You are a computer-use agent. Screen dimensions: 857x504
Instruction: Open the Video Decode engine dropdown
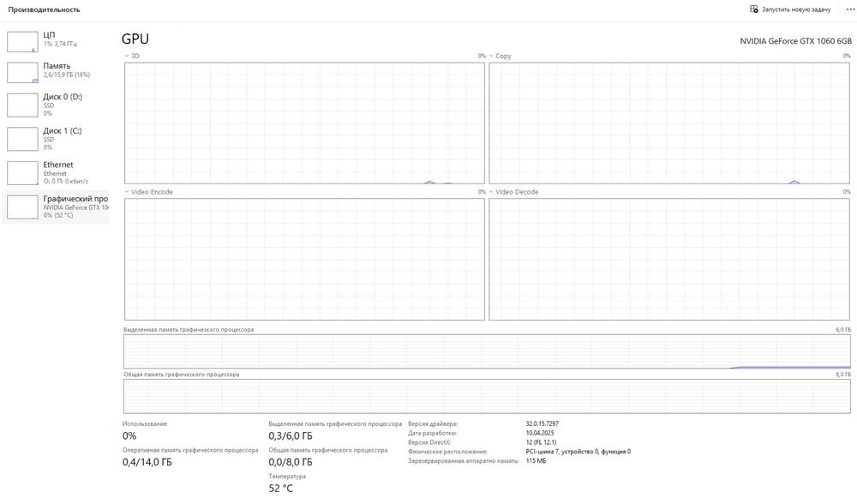pyautogui.click(x=513, y=192)
